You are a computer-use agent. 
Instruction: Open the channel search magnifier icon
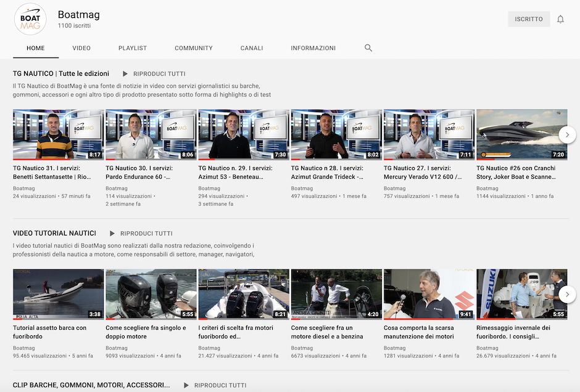coord(368,47)
